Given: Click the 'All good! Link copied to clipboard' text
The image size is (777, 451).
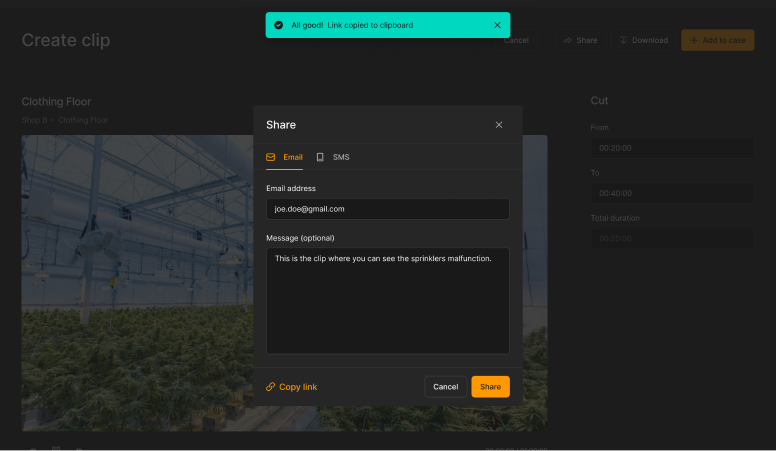Looking at the screenshot, I should (352, 25).
